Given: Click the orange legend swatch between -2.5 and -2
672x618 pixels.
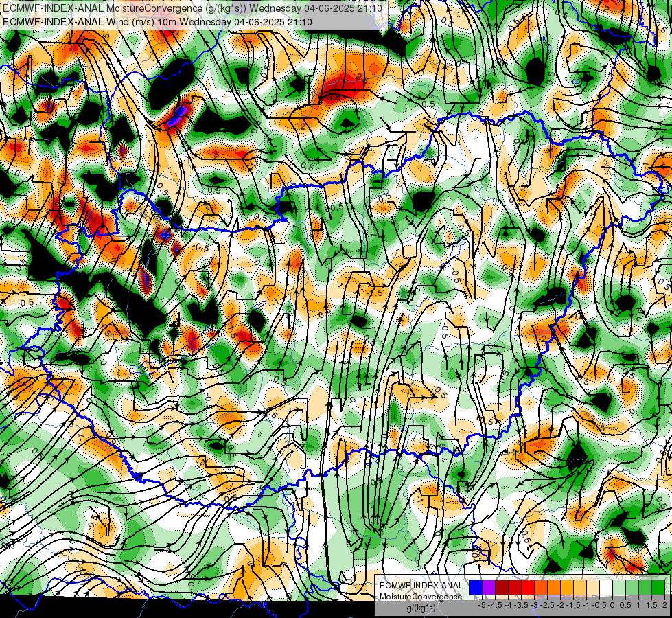Looking at the screenshot, I should (x=554, y=588).
